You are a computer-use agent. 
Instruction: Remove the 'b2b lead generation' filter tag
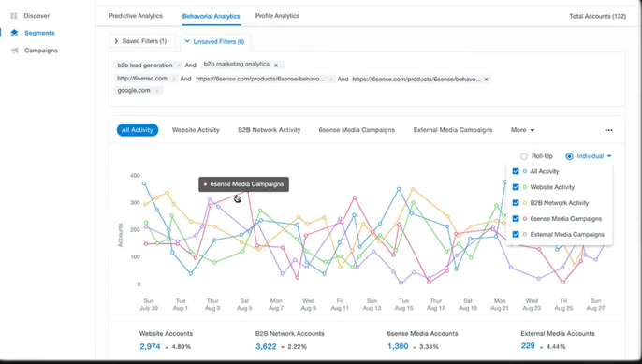click(x=179, y=66)
